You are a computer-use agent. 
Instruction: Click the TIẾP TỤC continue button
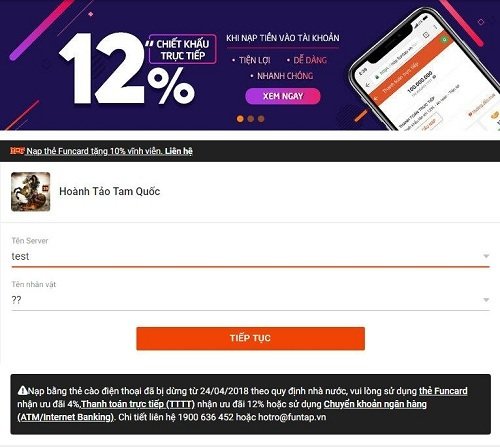click(250, 338)
